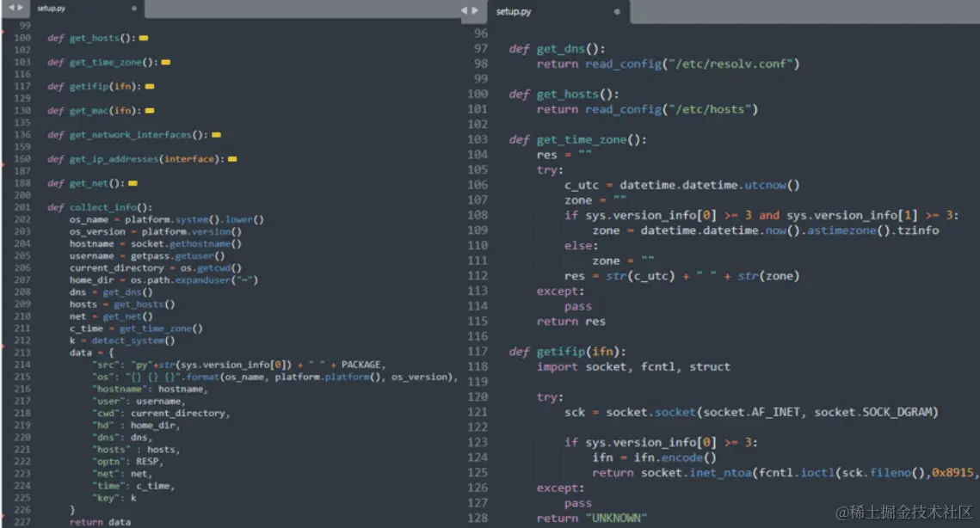Image resolution: width=980 pixels, height=528 pixels.
Task: Expand the folded get_time_zone function
Action: point(165,63)
